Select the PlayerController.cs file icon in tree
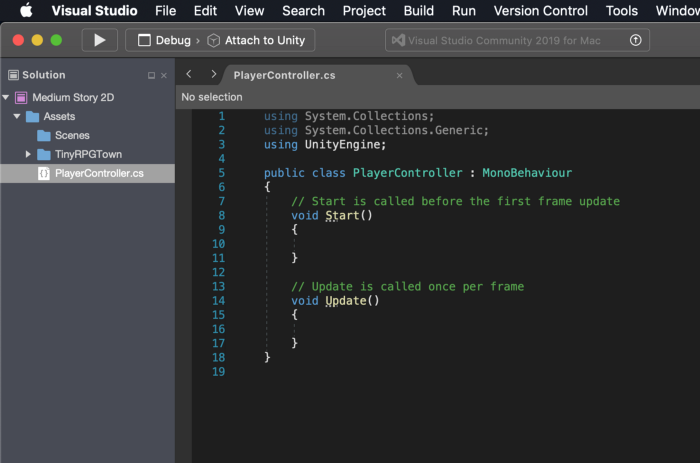This screenshot has height=463, width=700. point(44,173)
